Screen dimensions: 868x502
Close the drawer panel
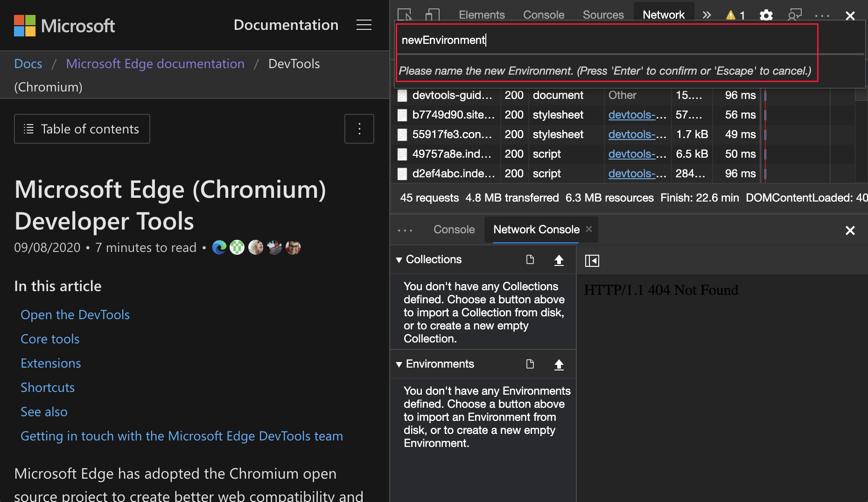click(850, 230)
